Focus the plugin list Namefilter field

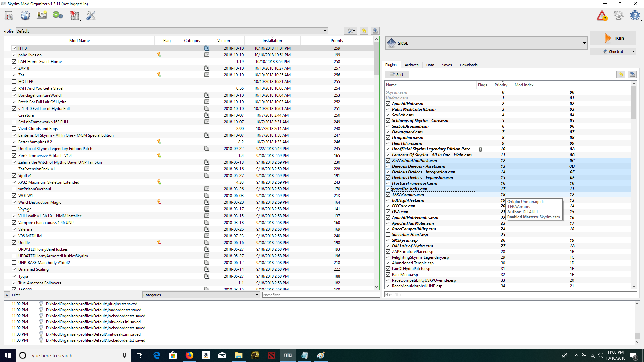pos(511,295)
